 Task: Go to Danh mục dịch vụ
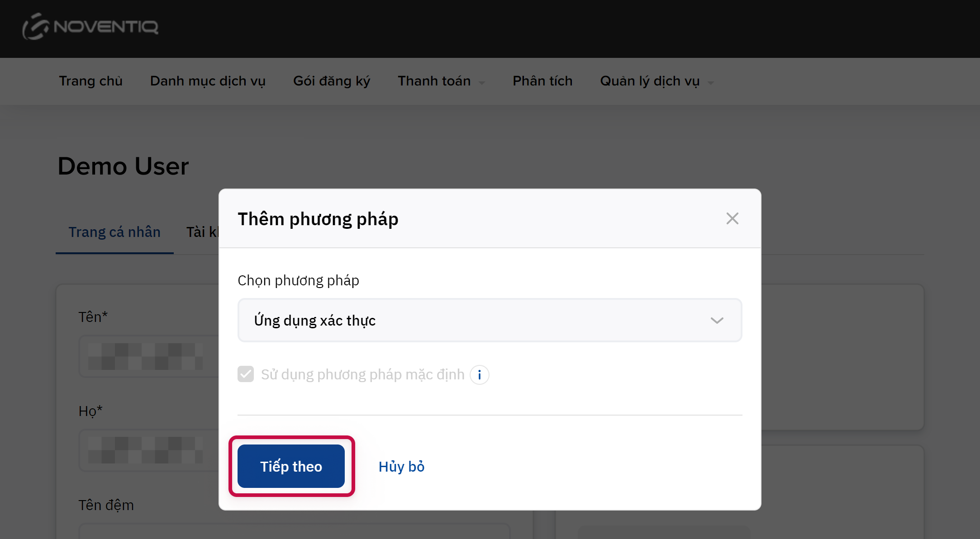click(x=208, y=81)
